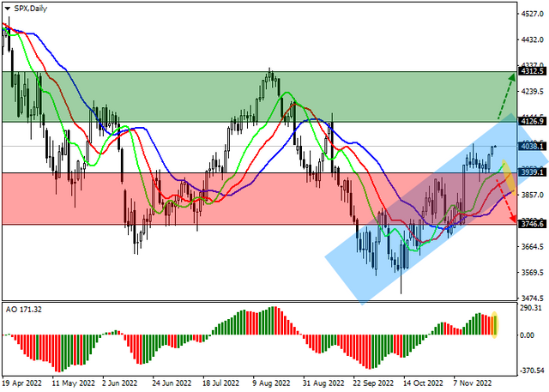Click the 11 May 2022 date label

click(x=73, y=383)
